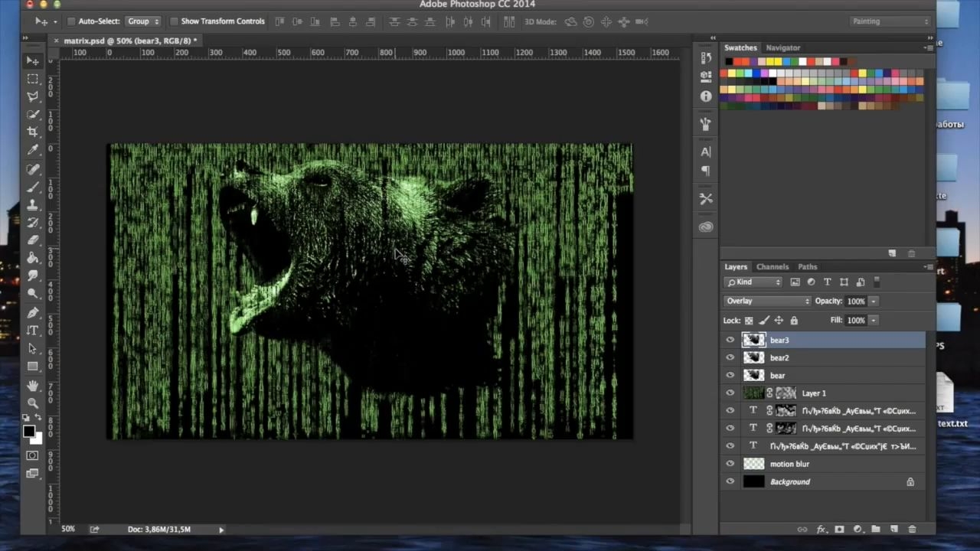
Task: Select the Crop tool
Action: [32, 132]
